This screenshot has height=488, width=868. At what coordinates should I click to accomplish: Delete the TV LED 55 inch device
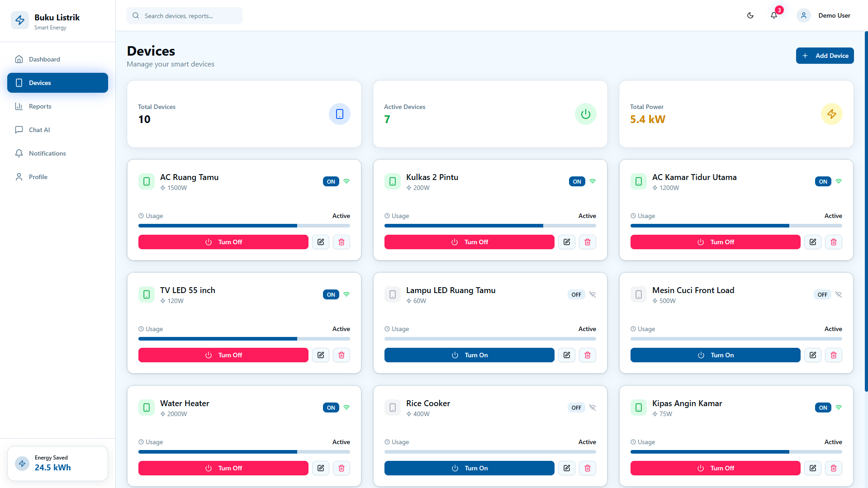point(342,355)
